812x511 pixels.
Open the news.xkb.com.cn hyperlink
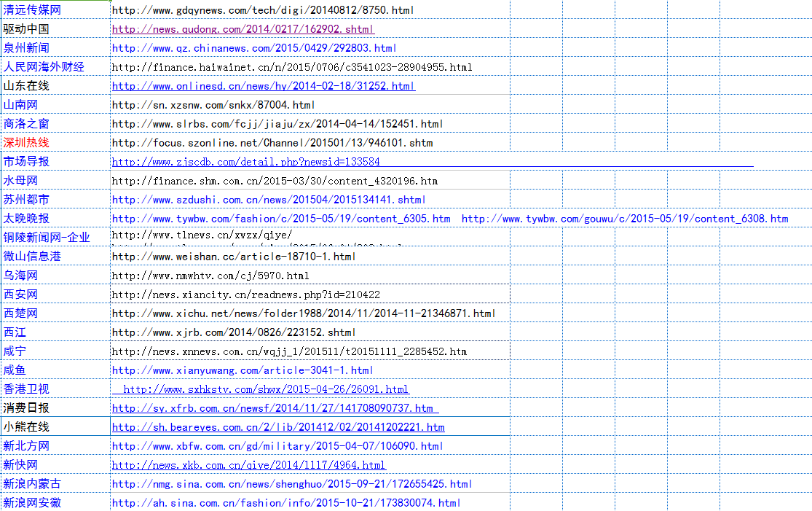tap(248, 465)
